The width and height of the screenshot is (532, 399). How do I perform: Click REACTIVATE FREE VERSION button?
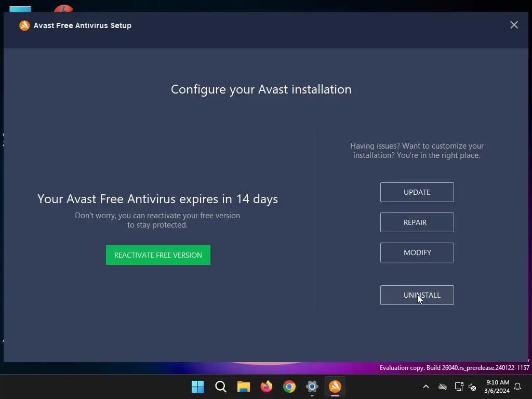click(158, 255)
